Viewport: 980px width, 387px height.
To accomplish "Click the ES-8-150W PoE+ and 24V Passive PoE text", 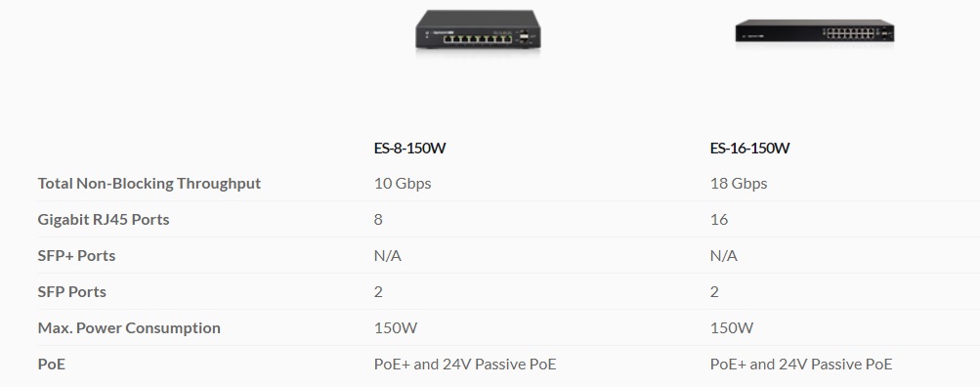I will point(465,365).
